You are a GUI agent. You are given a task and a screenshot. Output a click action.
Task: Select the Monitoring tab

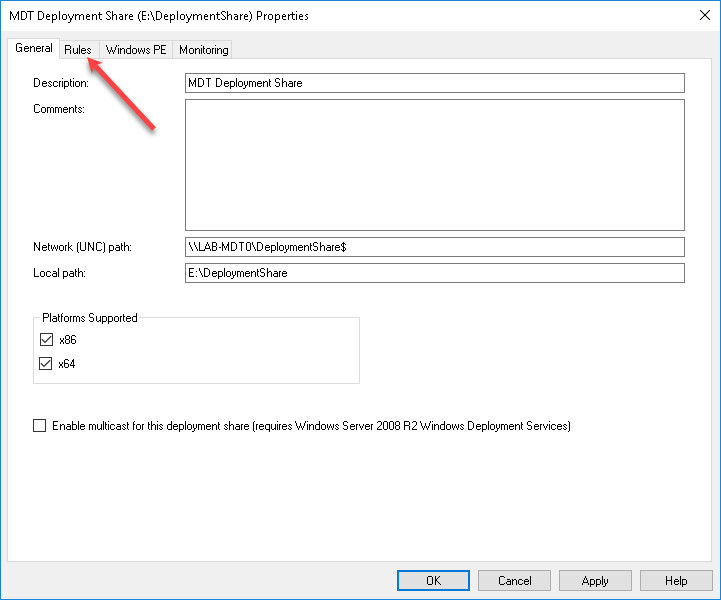point(203,49)
